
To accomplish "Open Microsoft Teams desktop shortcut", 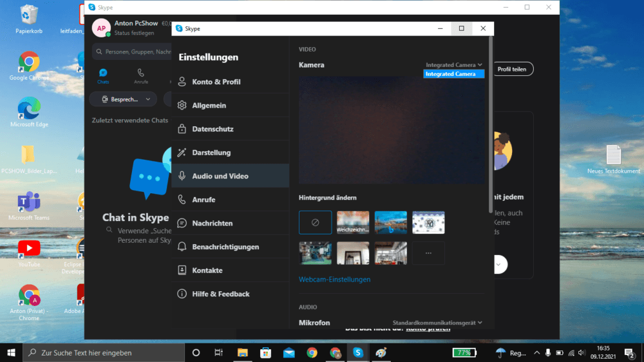I will 29,206.
